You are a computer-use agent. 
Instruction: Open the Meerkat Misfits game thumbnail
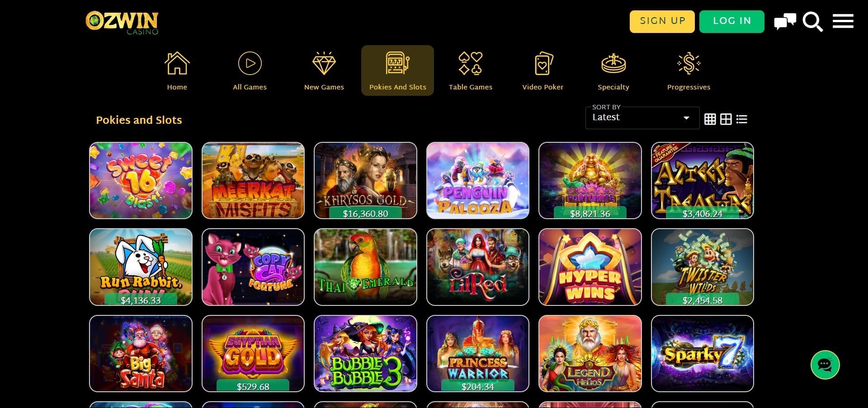[x=253, y=180]
